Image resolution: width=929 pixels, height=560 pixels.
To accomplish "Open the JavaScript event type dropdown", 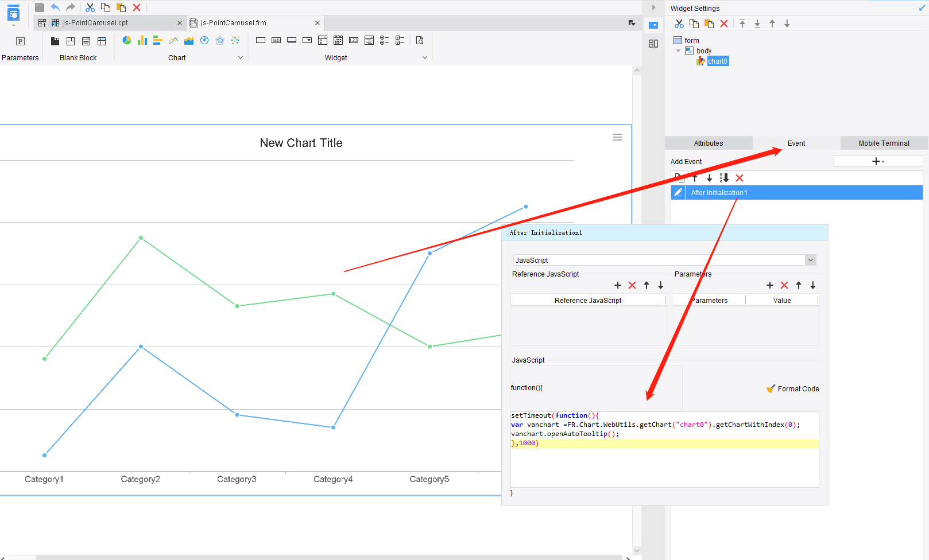I will pyautogui.click(x=810, y=260).
